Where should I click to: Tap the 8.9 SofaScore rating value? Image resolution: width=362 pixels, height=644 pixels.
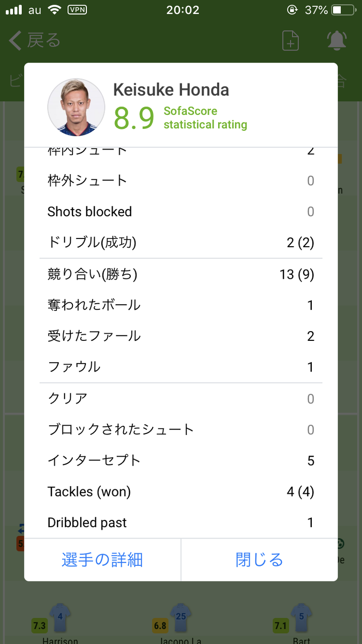[134, 118]
